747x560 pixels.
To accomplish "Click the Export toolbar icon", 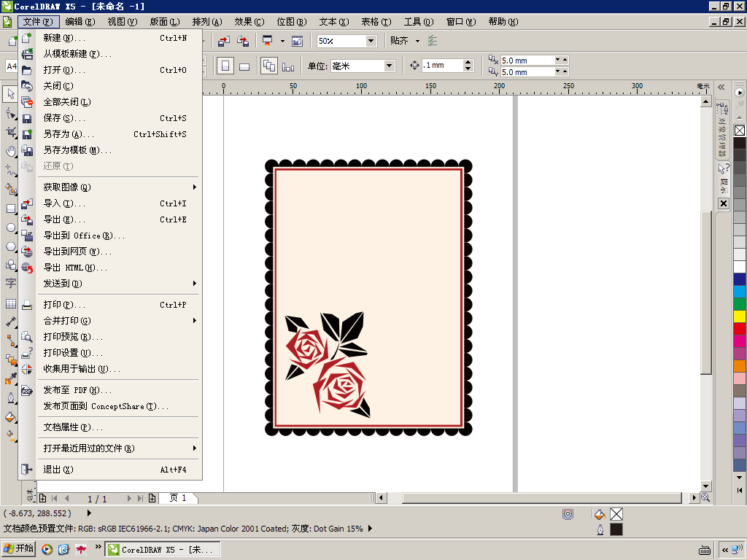I will pos(243,41).
